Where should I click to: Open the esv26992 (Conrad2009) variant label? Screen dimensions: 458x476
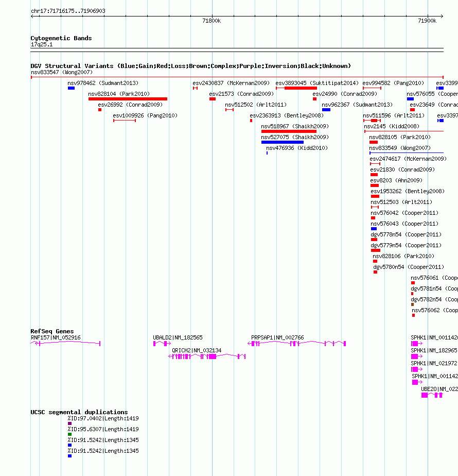point(130,105)
